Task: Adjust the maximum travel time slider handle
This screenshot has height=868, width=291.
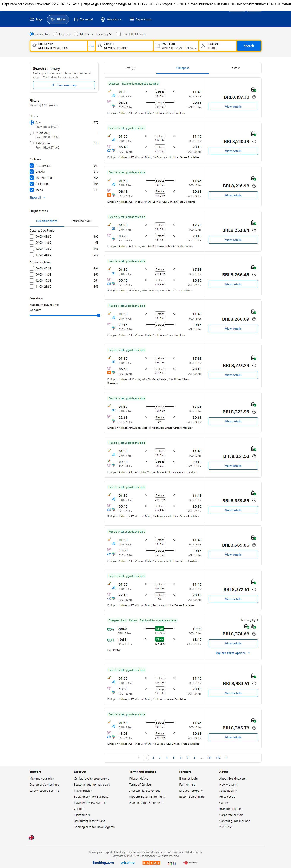Action: coord(98,315)
